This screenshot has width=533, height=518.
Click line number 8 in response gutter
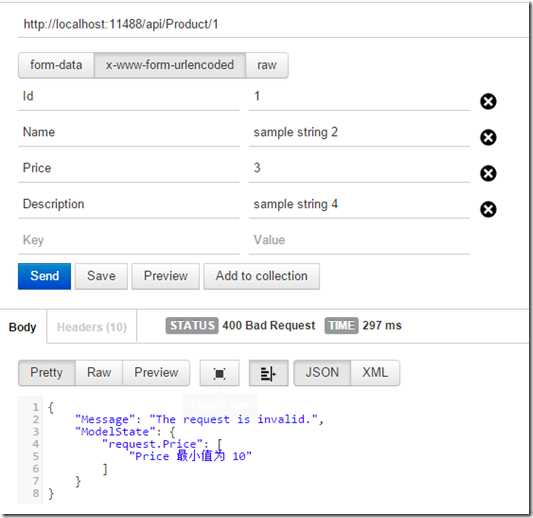click(35, 493)
